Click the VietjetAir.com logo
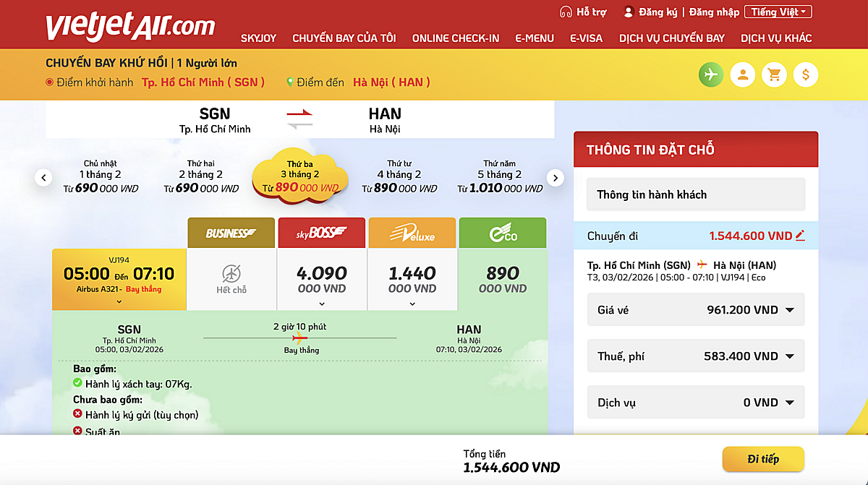Viewport: 868px width, 485px height. [x=130, y=27]
